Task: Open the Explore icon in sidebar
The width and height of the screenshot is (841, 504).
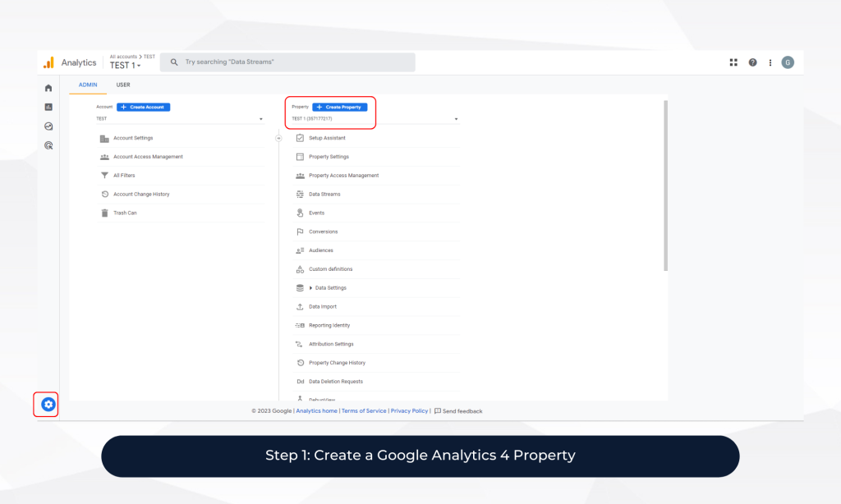Action: pyautogui.click(x=48, y=126)
